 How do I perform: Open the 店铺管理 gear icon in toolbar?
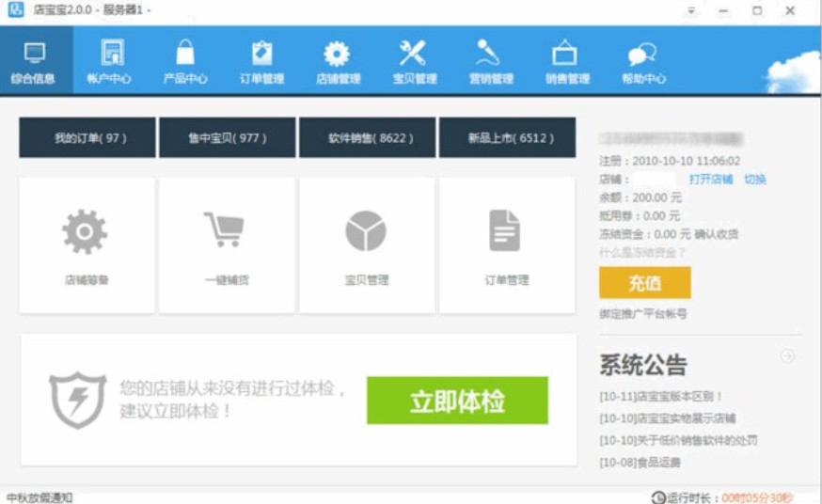pyautogui.click(x=337, y=54)
